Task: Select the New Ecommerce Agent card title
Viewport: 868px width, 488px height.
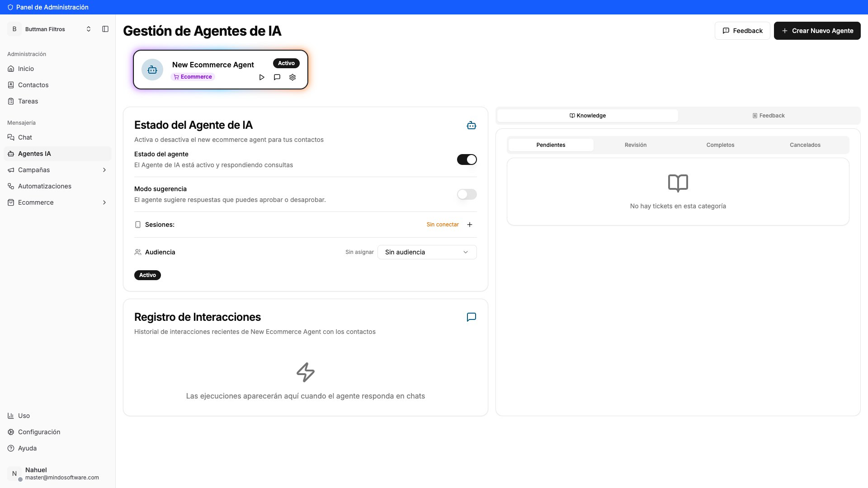Action: [x=213, y=65]
